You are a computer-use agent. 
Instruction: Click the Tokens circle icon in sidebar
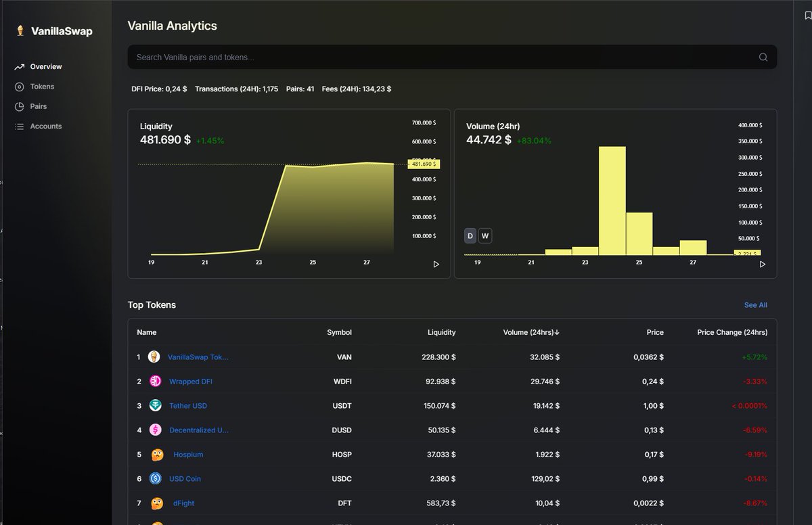pyautogui.click(x=19, y=87)
